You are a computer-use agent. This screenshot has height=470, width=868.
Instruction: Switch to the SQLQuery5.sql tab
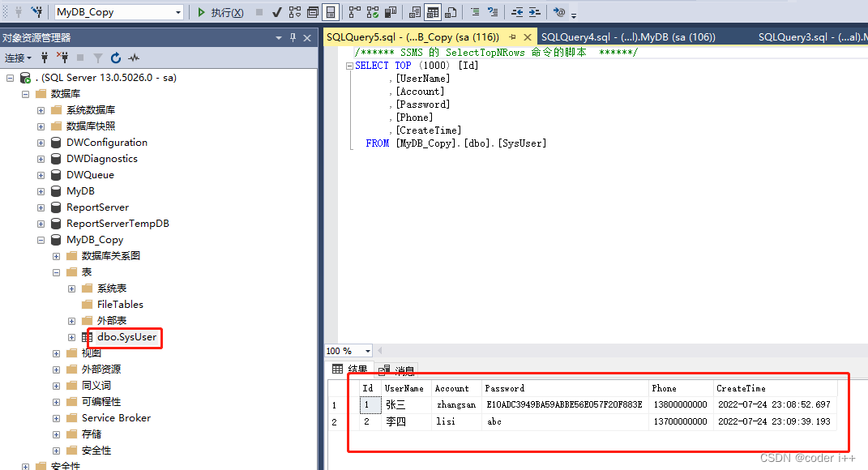click(x=413, y=37)
